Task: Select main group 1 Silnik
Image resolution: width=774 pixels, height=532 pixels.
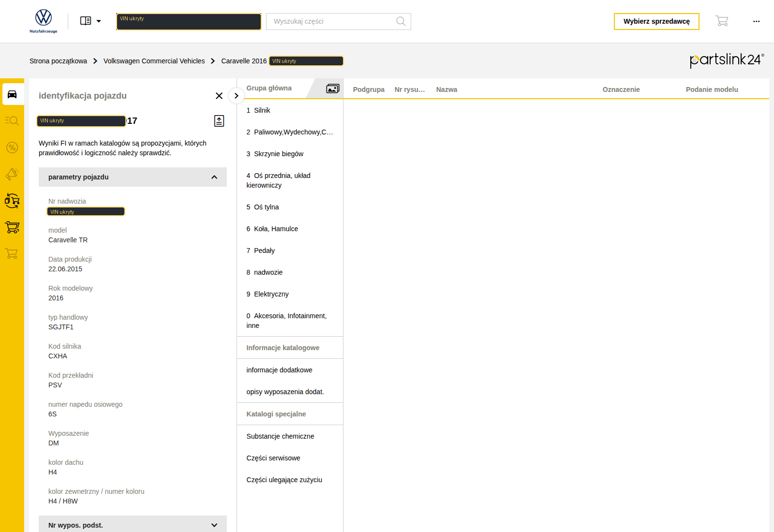Action: click(290, 110)
